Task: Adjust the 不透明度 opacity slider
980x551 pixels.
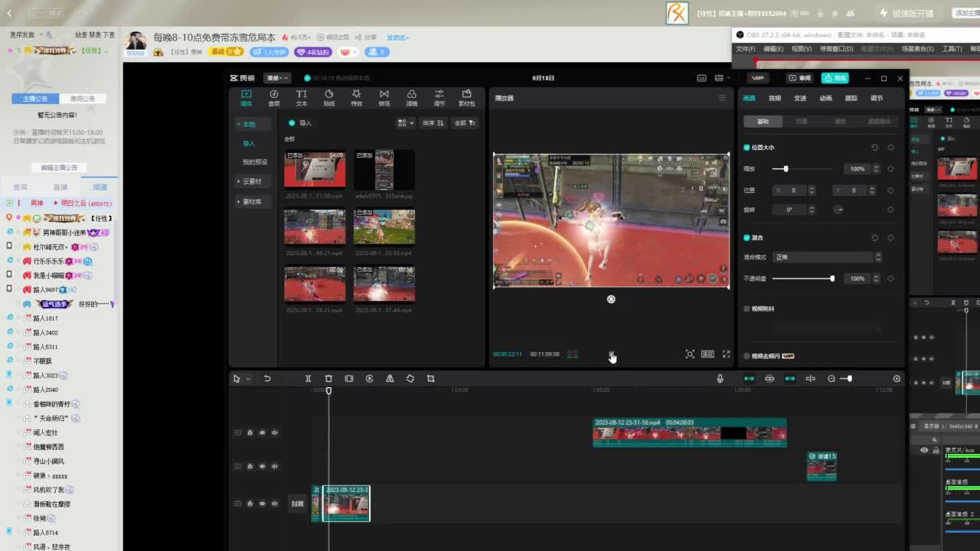Action: pyautogui.click(x=803, y=279)
